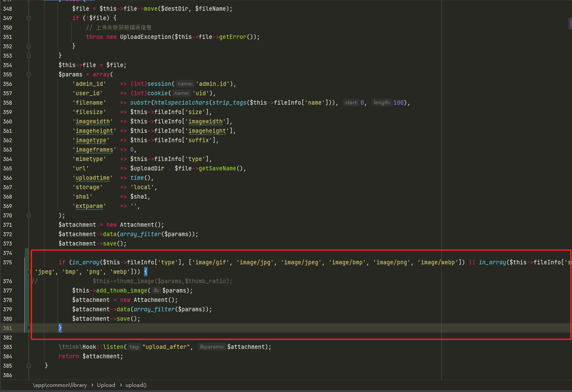Click getSaveName() on line 365
The height and width of the screenshot is (392, 572).
pyautogui.click(x=220, y=168)
